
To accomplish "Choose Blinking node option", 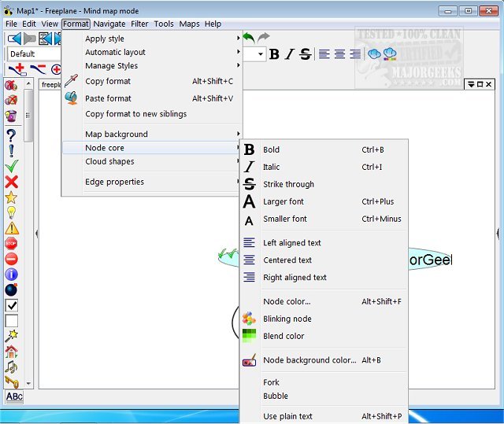I will click(x=324, y=319).
